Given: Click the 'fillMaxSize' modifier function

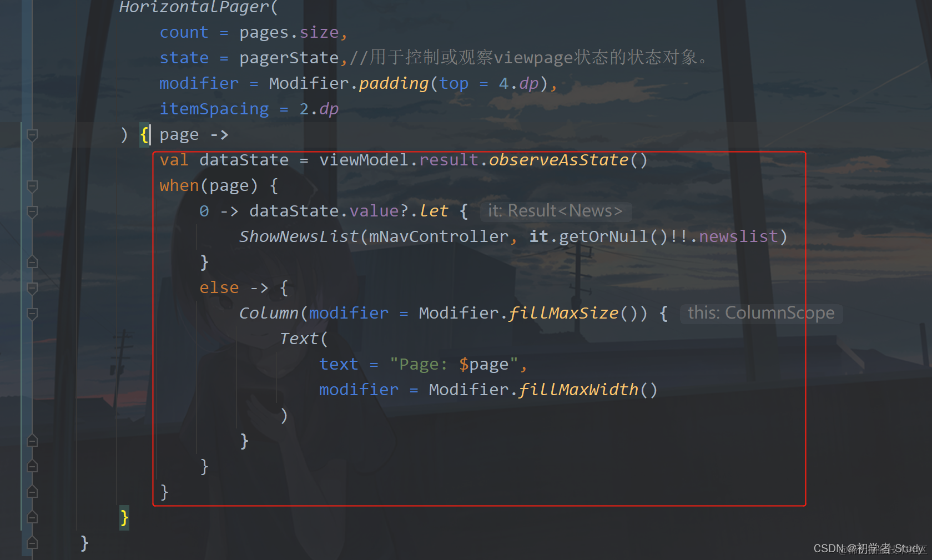Looking at the screenshot, I should (x=563, y=313).
